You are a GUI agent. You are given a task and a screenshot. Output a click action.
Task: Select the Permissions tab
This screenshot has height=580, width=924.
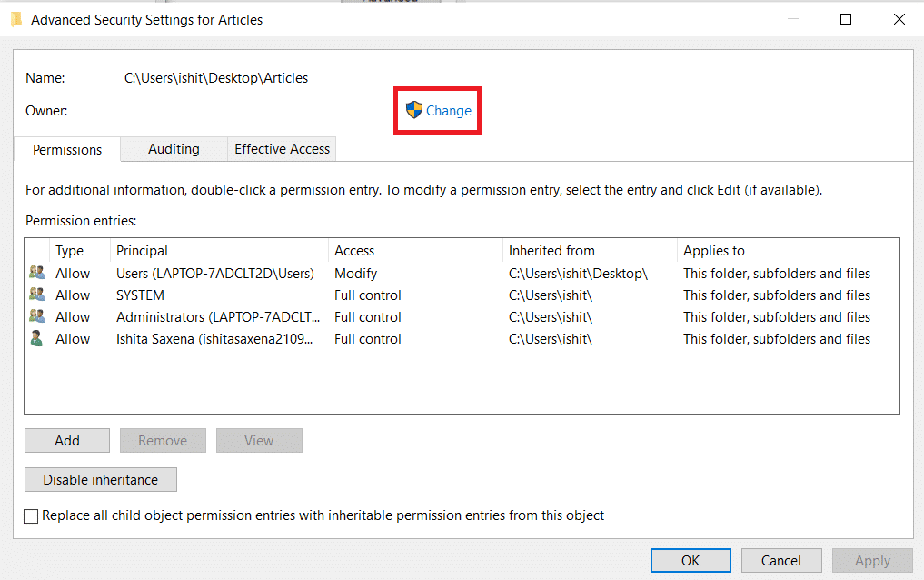click(x=66, y=148)
